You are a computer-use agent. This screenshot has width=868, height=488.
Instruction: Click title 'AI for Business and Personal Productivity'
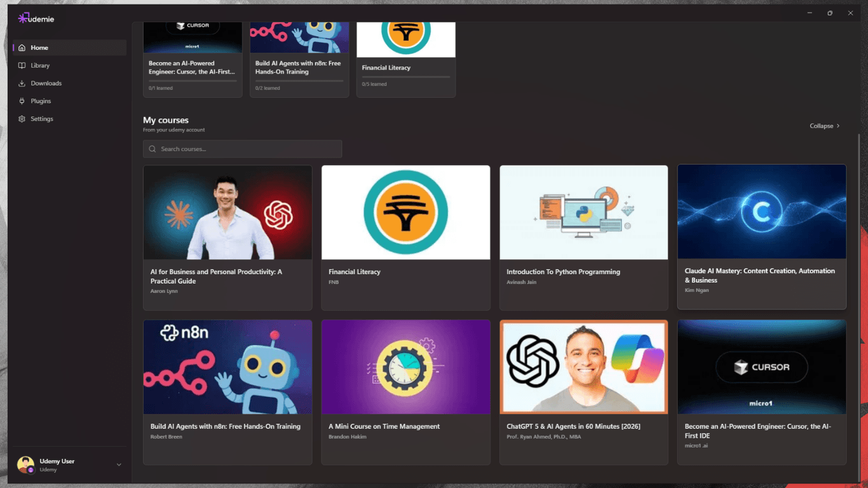216,276
